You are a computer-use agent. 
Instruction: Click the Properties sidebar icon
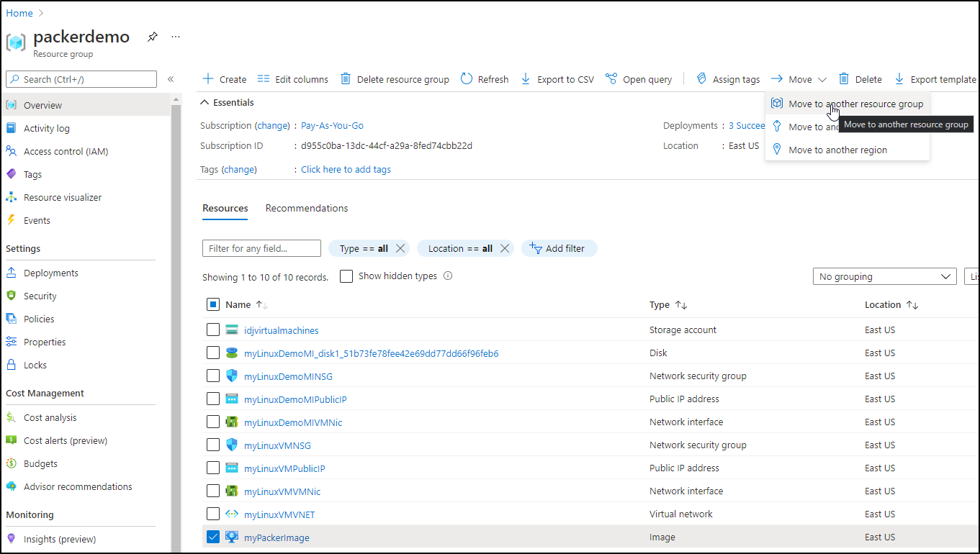click(11, 342)
